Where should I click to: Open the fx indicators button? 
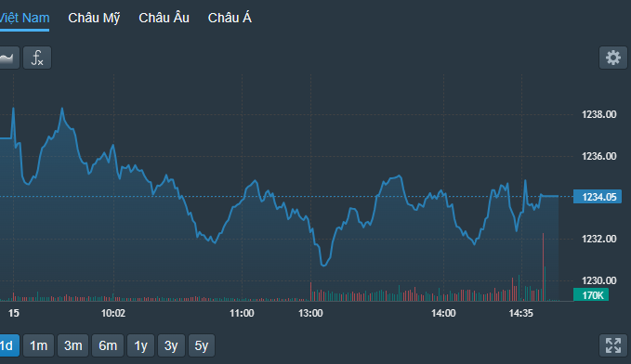37,58
